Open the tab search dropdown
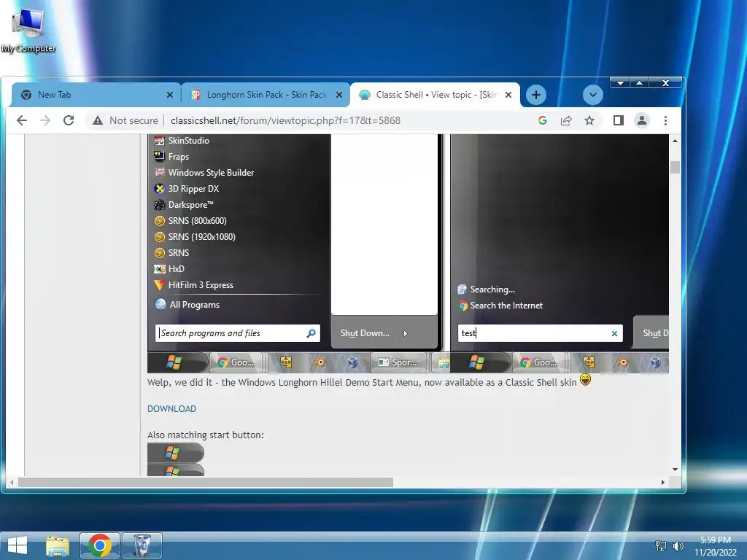This screenshot has height=560, width=747. (592, 95)
